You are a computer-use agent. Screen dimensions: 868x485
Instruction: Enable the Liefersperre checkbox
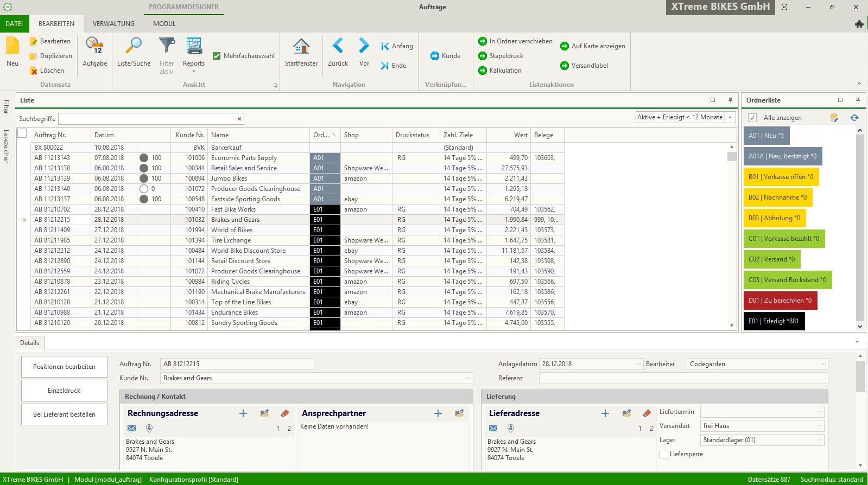[x=664, y=454]
